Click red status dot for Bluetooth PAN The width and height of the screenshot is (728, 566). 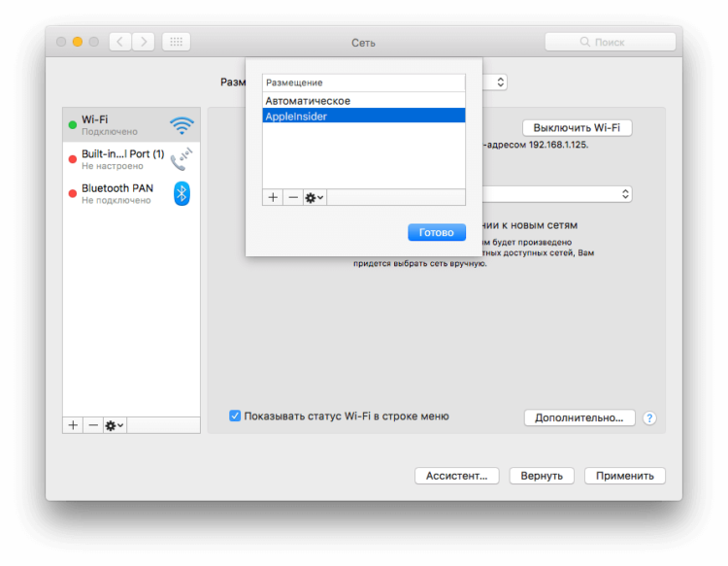pos(73,193)
